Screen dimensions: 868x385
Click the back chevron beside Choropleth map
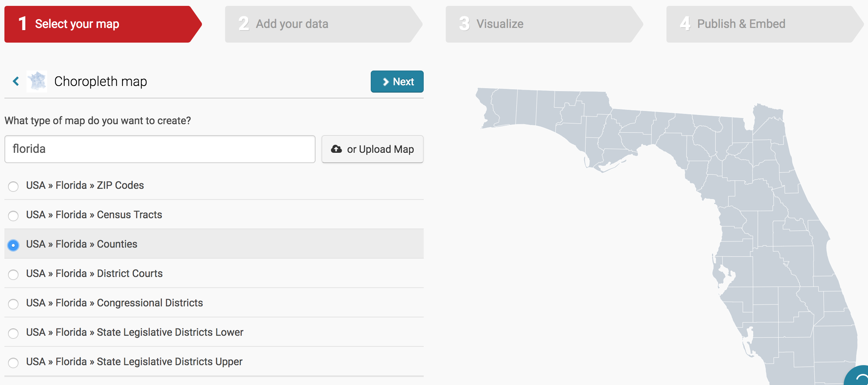(x=16, y=81)
